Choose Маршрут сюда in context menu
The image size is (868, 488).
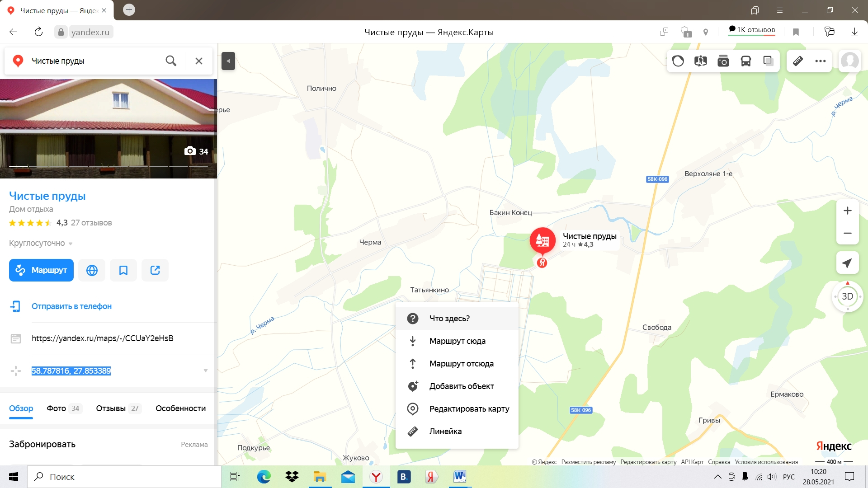pyautogui.click(x=457, y=341)
